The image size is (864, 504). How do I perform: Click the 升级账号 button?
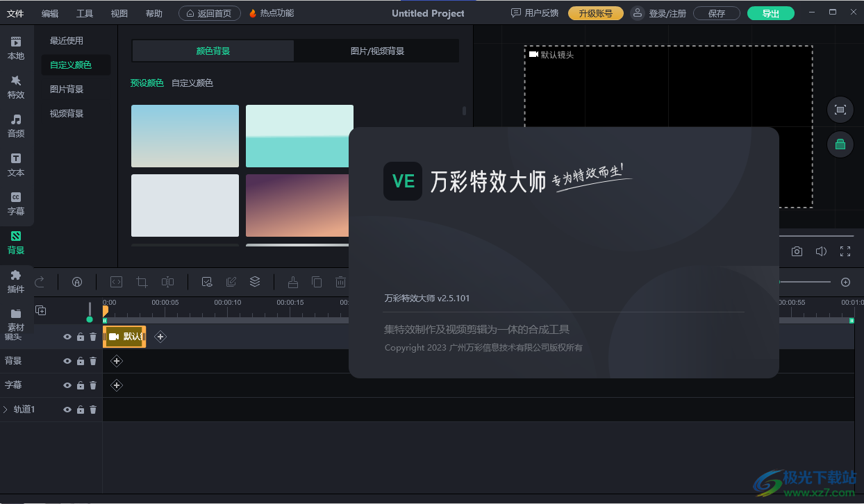(596, 13)
